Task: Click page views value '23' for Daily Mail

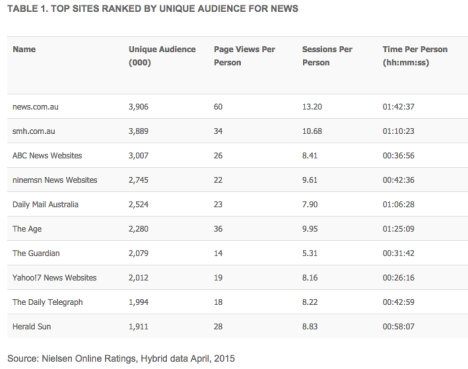Action: [218, 205]
